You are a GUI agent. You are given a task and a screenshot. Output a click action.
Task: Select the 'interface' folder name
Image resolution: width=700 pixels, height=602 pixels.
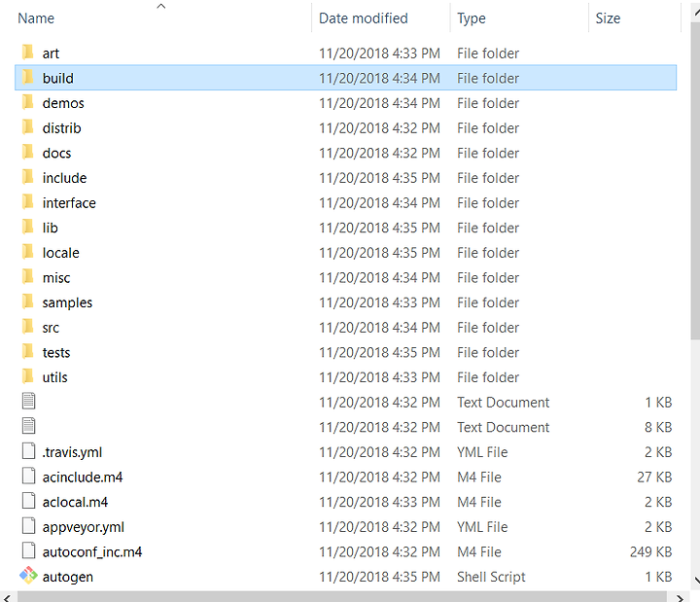[69, 203]
